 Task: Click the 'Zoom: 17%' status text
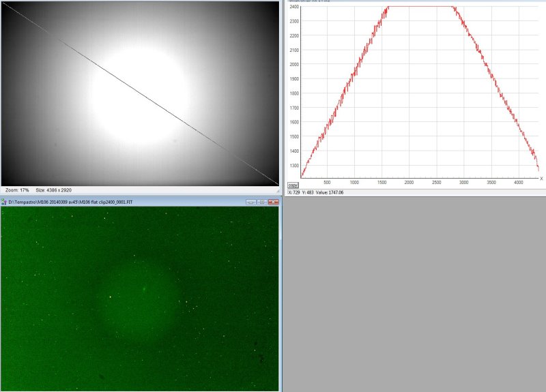pyautogui.click(x=17, y=190)
